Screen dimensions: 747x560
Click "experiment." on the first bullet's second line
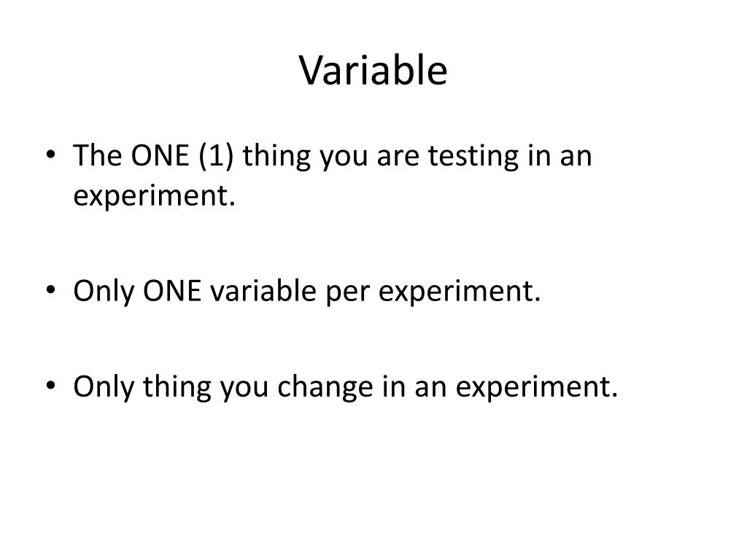click(155, 195)
